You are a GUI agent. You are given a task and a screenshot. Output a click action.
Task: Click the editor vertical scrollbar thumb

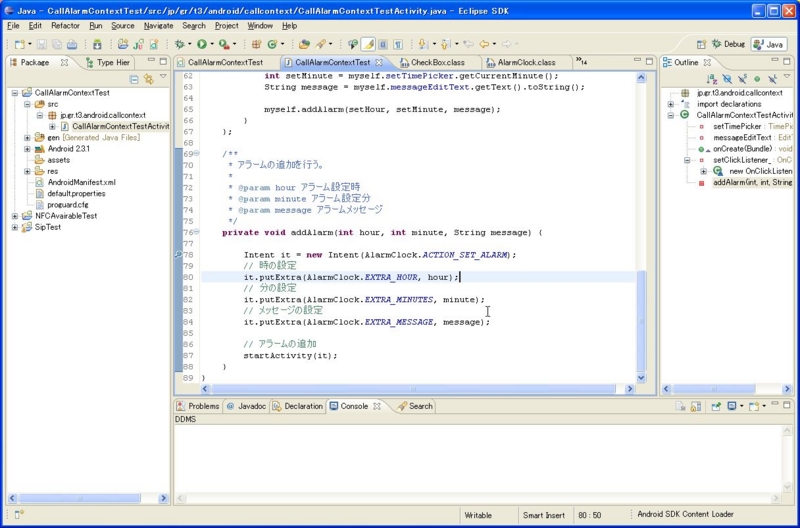point(641,321)
